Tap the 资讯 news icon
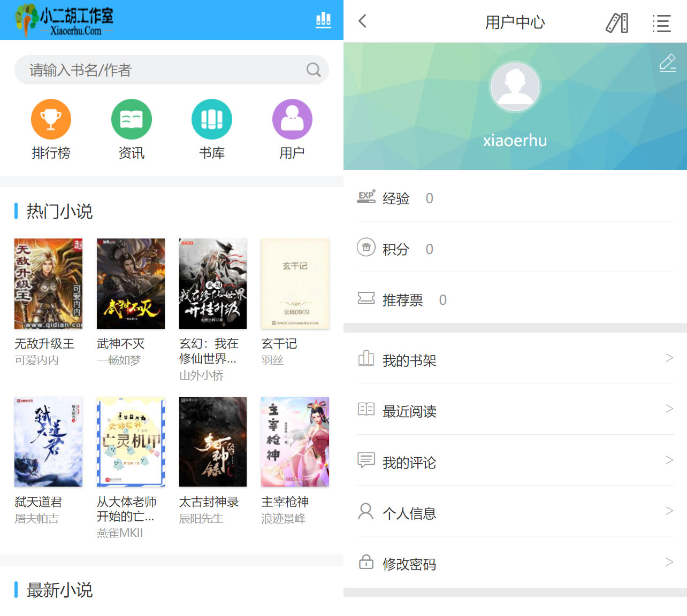 tap(131, 119)
